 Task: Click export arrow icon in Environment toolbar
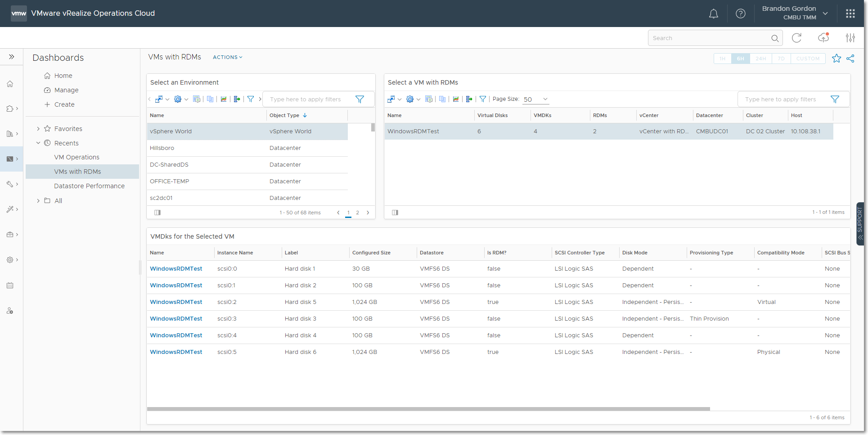tap(237, 99)
